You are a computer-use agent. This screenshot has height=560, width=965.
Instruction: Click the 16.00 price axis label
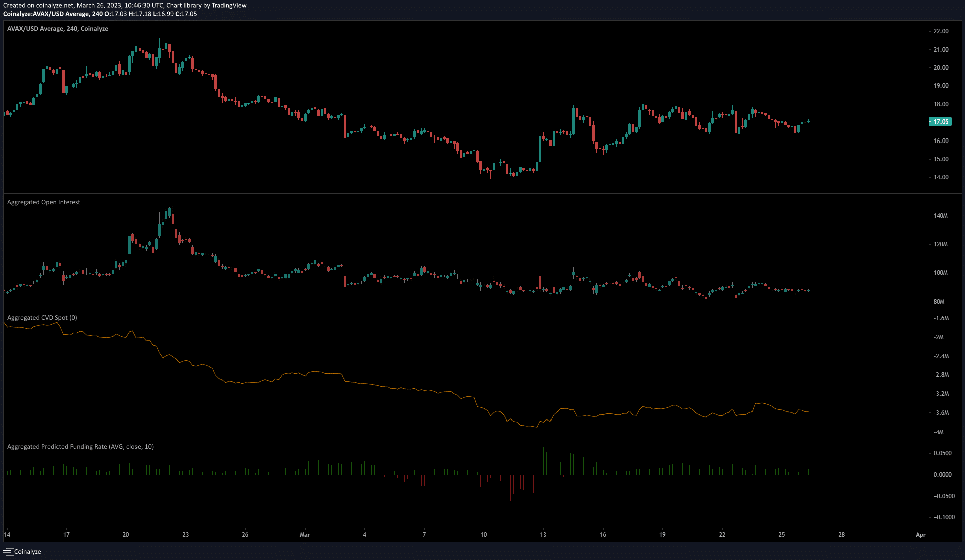pos(941,141)
